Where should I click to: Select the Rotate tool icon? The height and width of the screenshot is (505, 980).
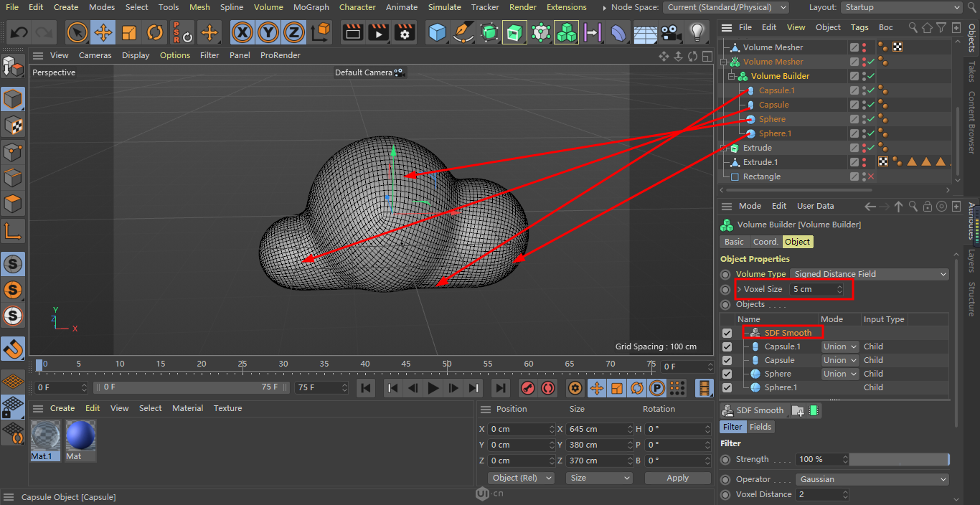(155, 33)
